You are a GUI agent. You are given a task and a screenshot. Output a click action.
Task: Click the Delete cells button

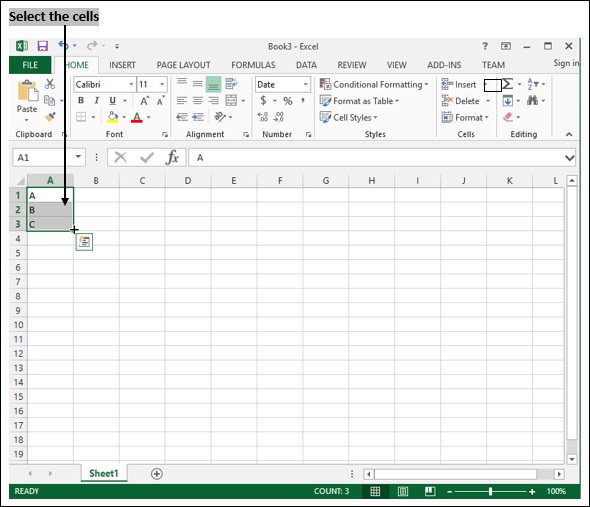(x=461, y=101)
